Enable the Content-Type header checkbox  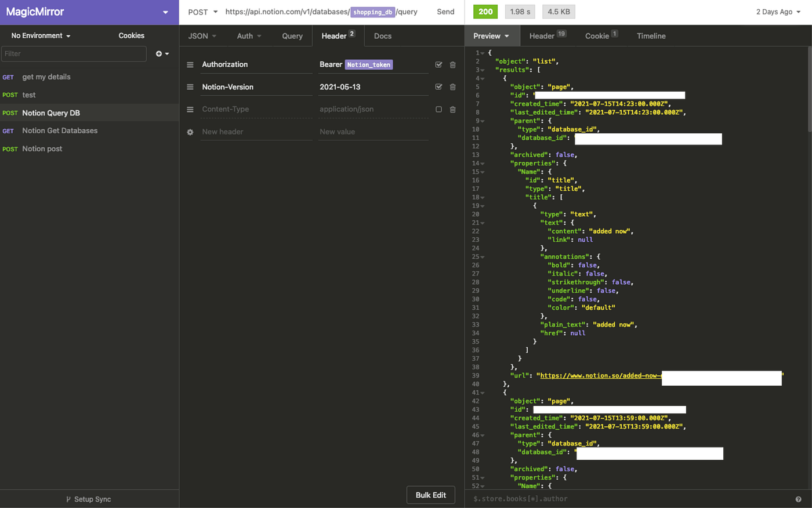[x=438, y=110]
